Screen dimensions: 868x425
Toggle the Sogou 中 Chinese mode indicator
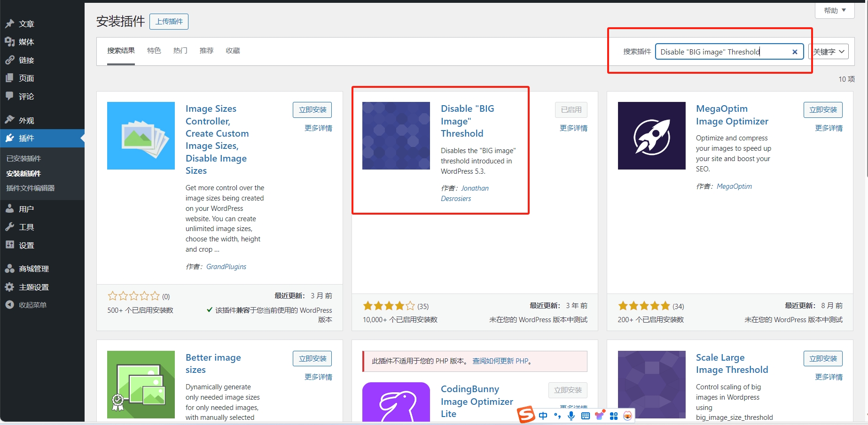(543, 416)
